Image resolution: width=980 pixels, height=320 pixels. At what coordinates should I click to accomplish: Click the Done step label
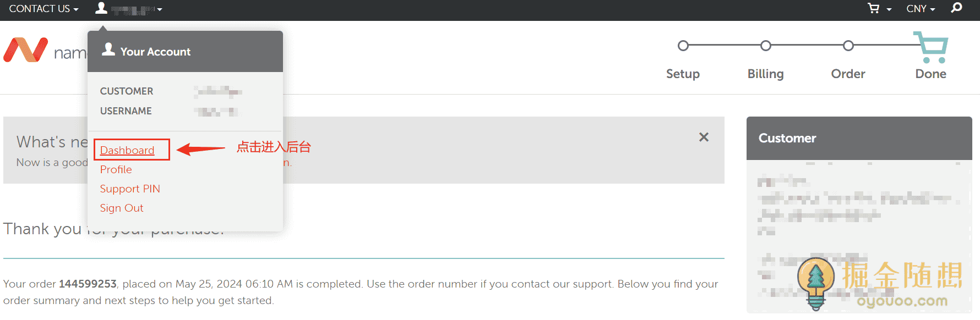pos(930,74)
